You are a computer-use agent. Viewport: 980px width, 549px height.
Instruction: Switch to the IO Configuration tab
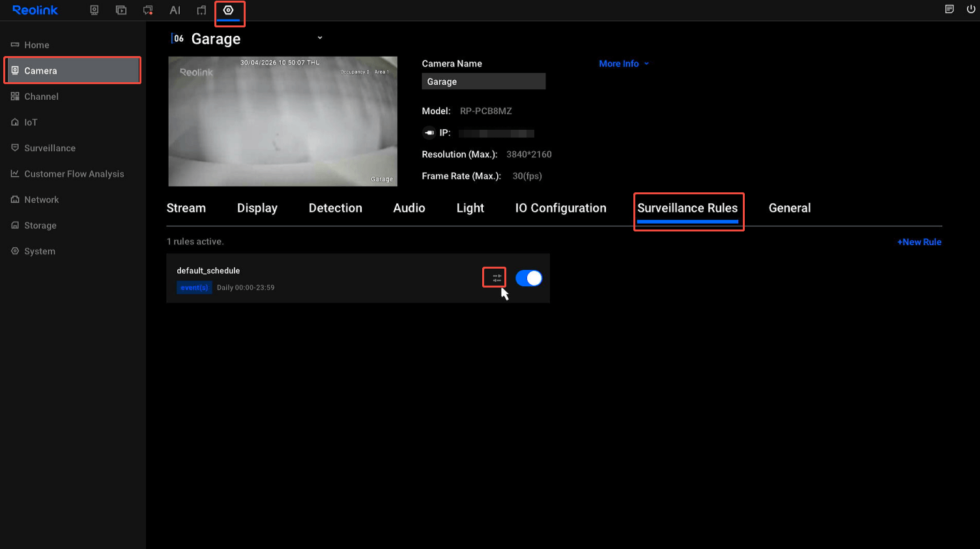(x=561, y=208)
